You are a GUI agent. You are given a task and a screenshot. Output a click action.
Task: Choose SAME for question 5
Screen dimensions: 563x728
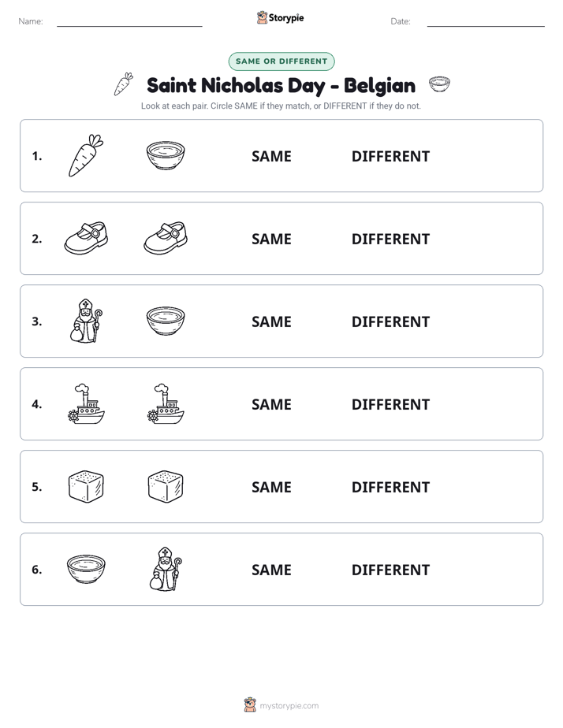click(271, 487)
